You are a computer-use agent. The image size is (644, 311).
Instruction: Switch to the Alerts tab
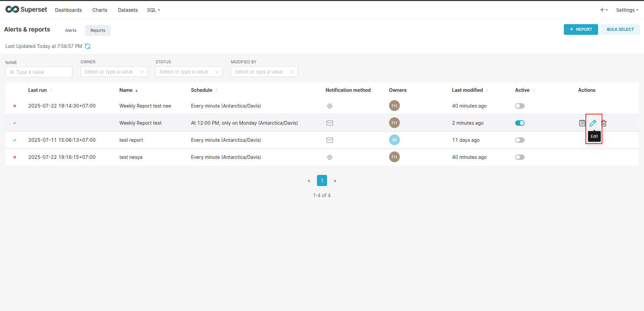tap(71, 30)
